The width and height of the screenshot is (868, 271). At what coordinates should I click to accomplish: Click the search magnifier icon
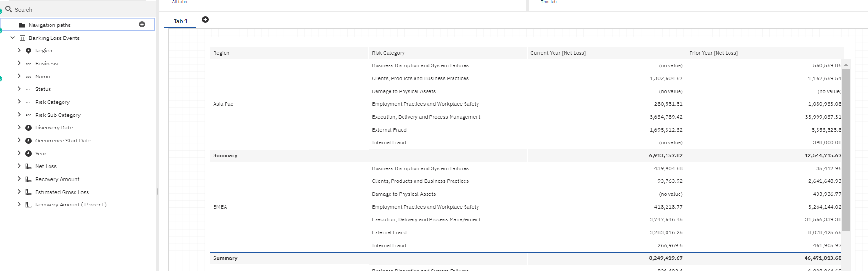click(x=9, y=9)
